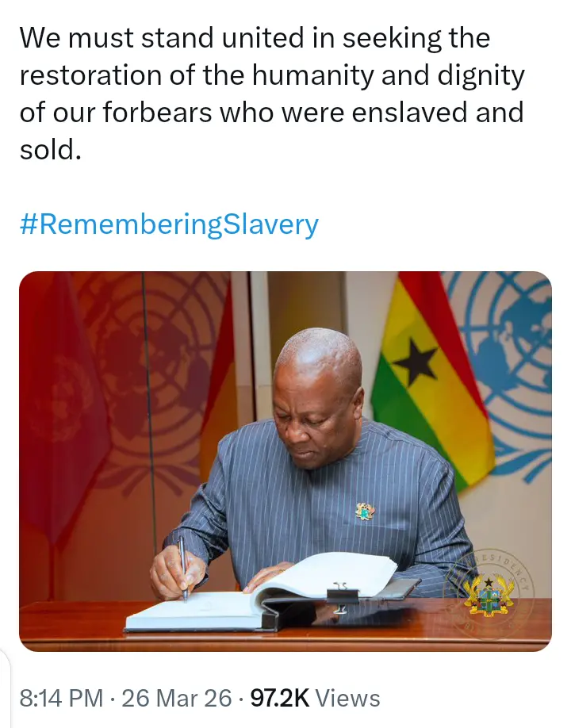
Task: Click the red flag on the far left
Action: click(56, 397)
